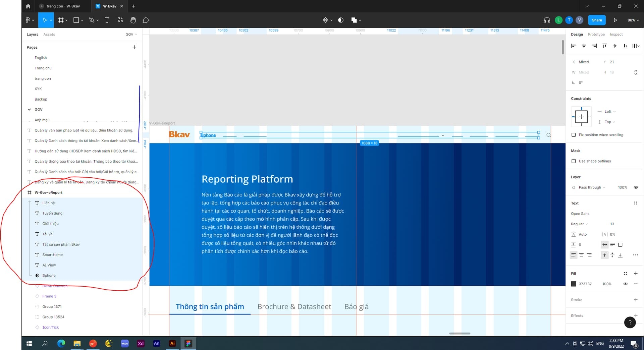Viewport: 644px width, 350px height.
Task: Open the help question mark button
Action: click(630, 323)
